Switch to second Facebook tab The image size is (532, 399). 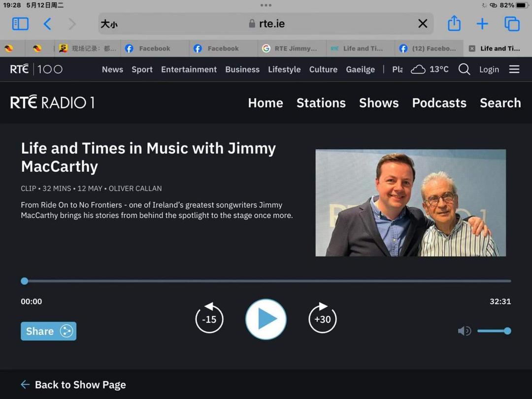tap(224, 48)
